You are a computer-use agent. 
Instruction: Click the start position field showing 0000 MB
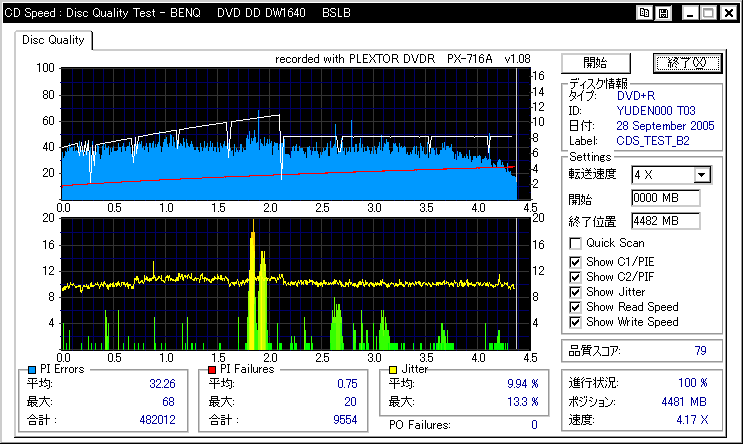point(665,198)
